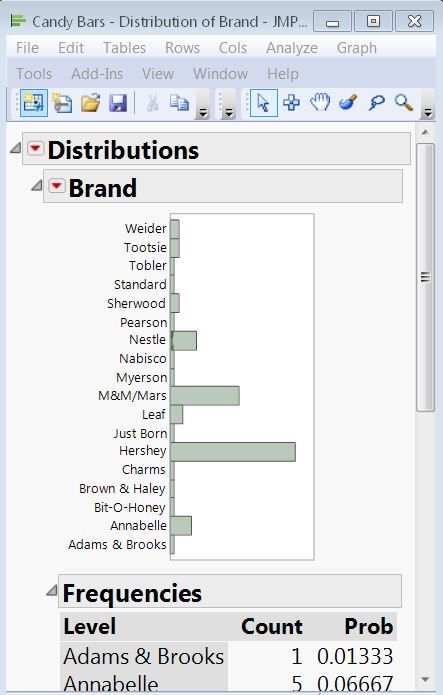Select the Weider histogram bar
The width and height of the screenshot is (443, 695).
(x=175, y=229)
